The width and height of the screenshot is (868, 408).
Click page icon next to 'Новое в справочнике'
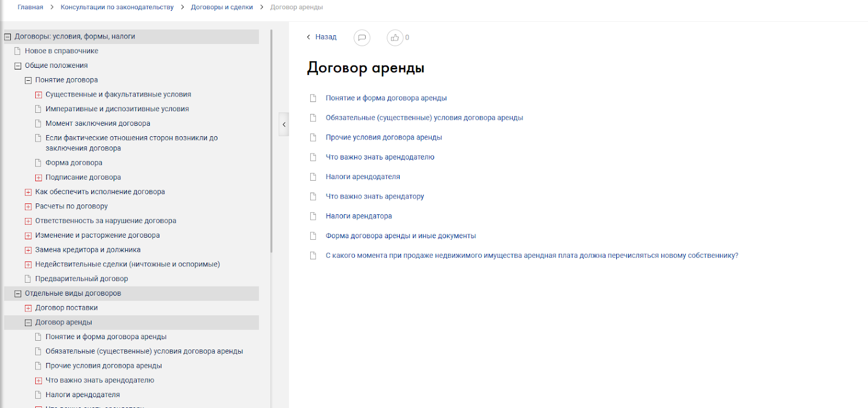tap(18, 51)
